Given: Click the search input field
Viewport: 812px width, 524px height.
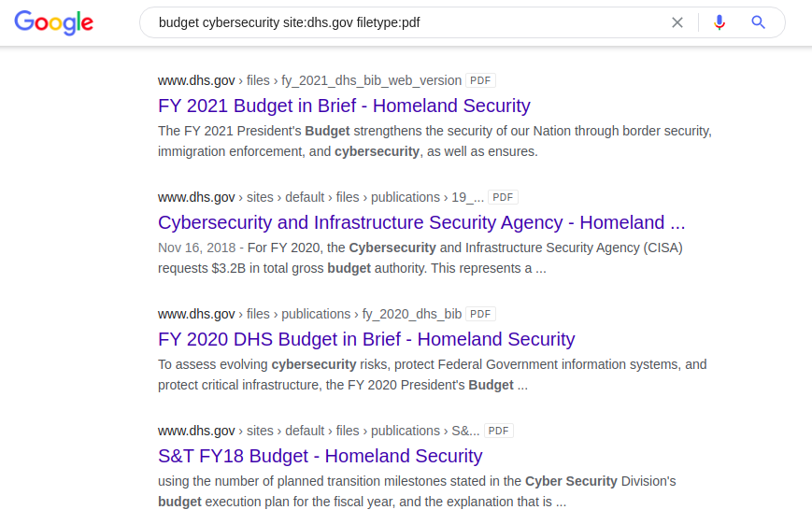Looking at the screenshot, I should tap(402, 22).
